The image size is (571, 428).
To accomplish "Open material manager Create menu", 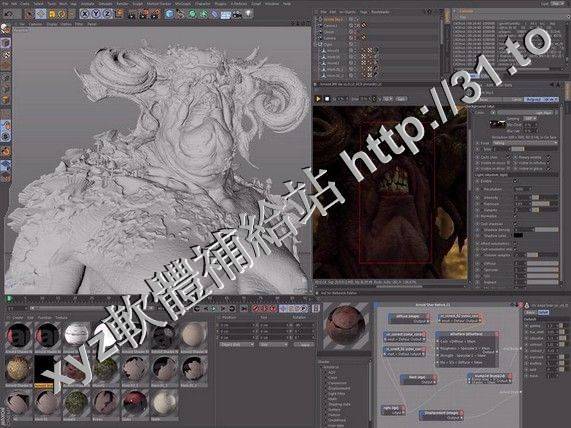I will 17,318.
